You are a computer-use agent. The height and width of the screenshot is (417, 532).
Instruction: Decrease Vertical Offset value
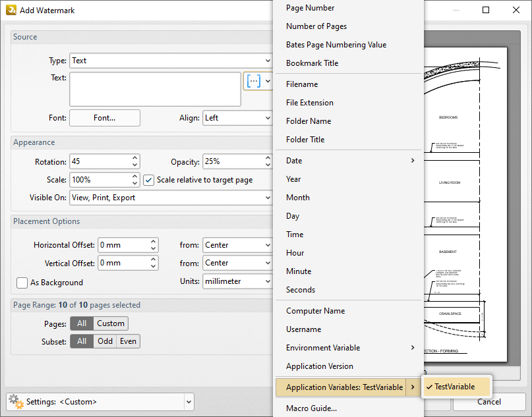click(154, 267)
